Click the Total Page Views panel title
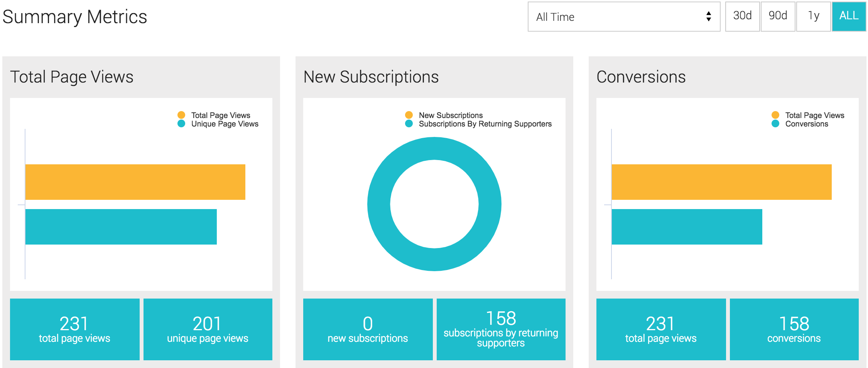The width and height of the screenshot is (868, 368). point(72,77)
